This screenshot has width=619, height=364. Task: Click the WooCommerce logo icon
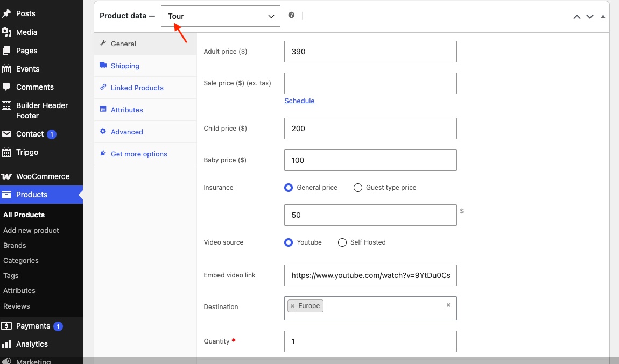[6, 176]
